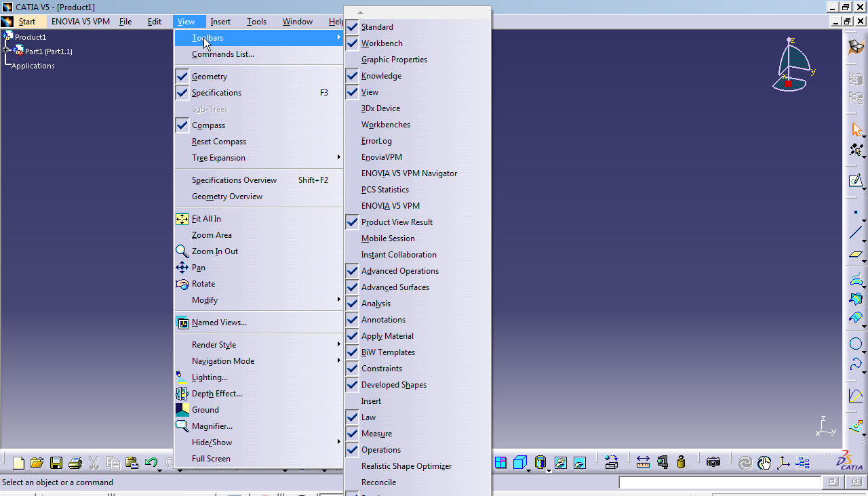Screen dimensions: 868x496
Task: Open the File menu
Action: (125, 22)
